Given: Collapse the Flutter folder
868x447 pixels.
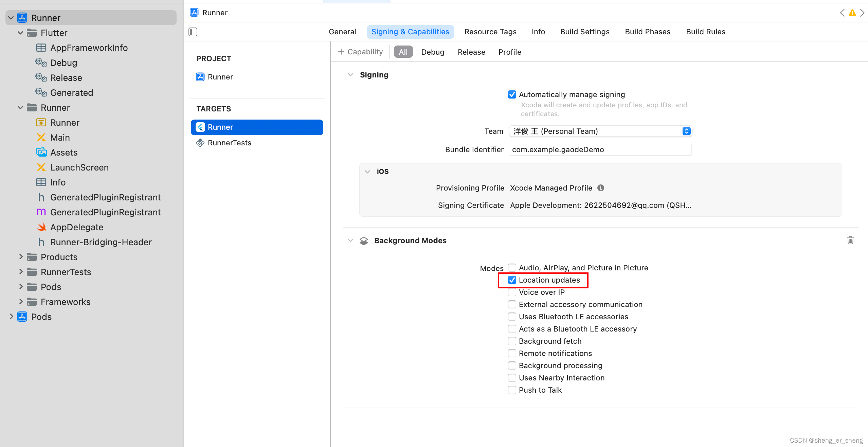Looking at the screenshot, I should point(20,33).
